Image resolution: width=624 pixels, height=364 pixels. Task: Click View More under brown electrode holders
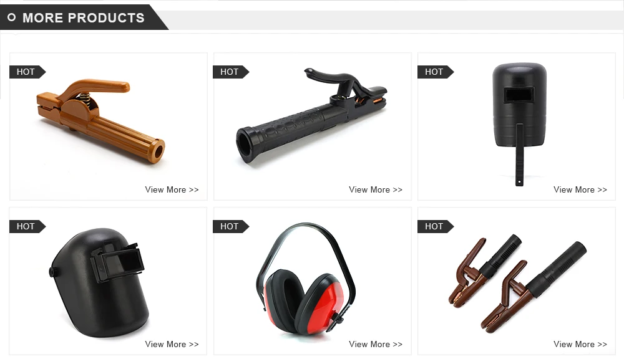tap(580, 344)
